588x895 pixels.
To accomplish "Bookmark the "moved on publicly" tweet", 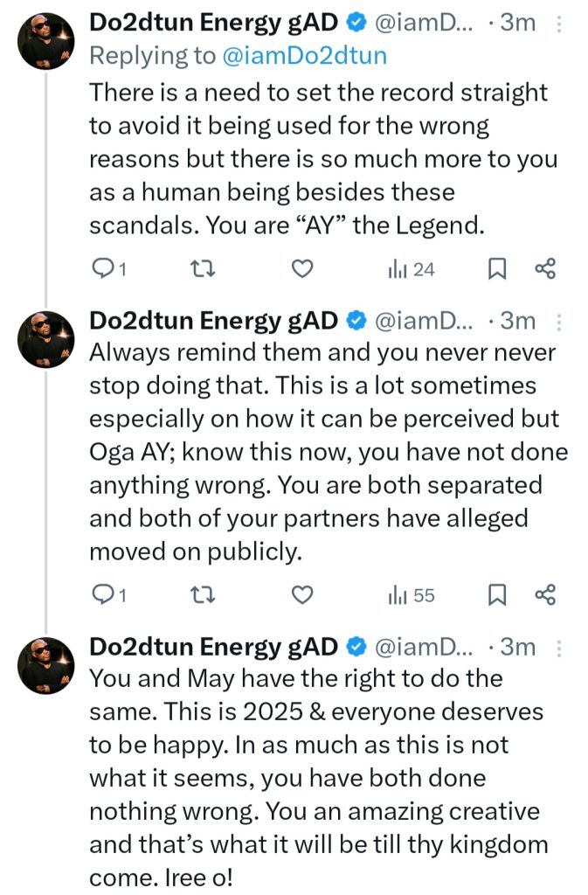I will click(x=496, y=595).
